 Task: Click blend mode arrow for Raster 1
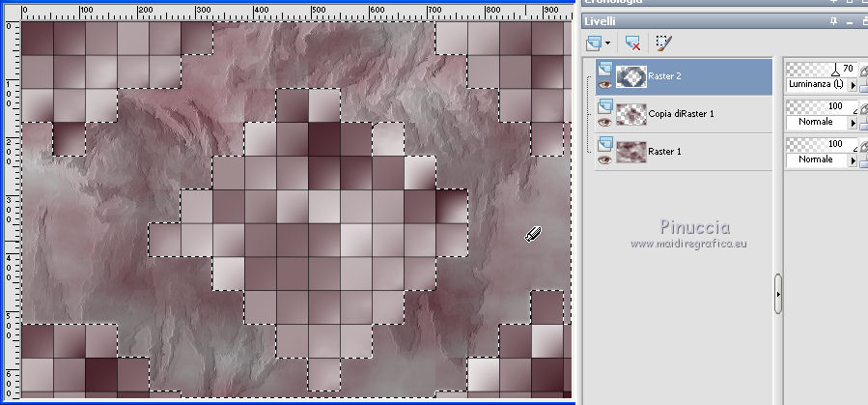click(x=854, y=160)
